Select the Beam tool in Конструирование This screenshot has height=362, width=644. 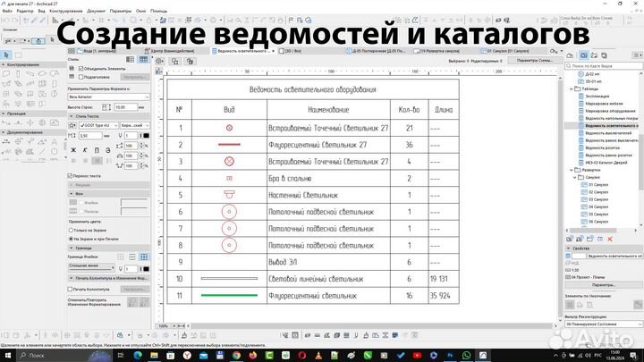[x=30, y=74]
